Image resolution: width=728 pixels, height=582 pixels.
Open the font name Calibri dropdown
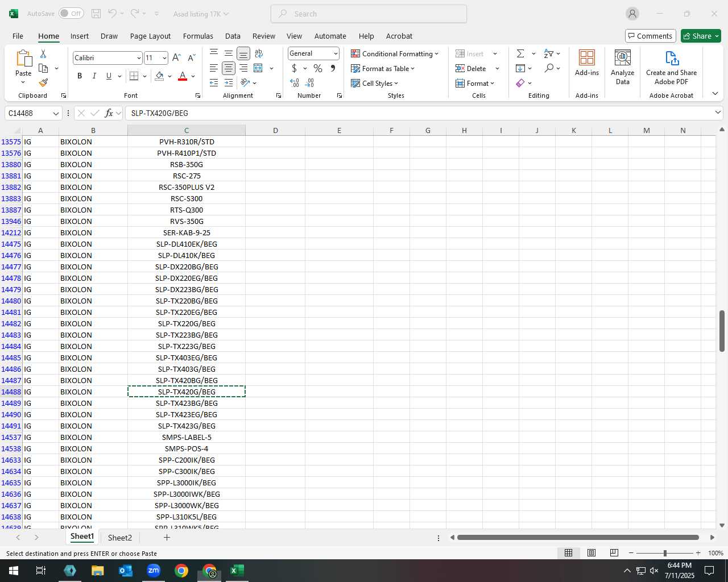(x=138, y=58)
